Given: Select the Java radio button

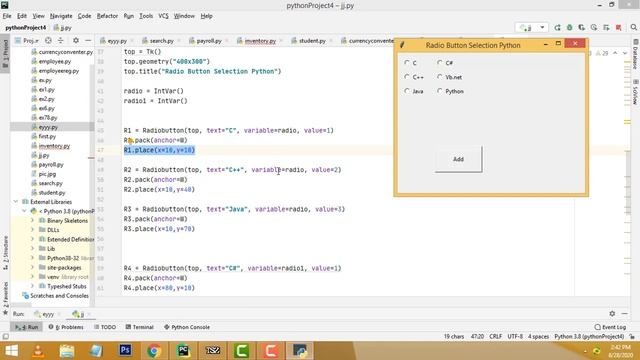Looking at the screenshot, I should [x=407, y=91].
